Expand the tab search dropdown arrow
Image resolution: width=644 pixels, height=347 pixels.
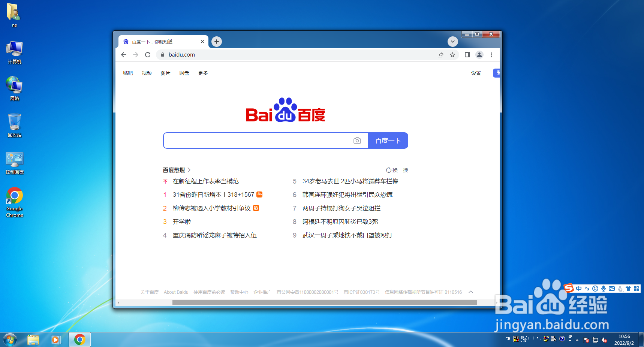[453, 42]
